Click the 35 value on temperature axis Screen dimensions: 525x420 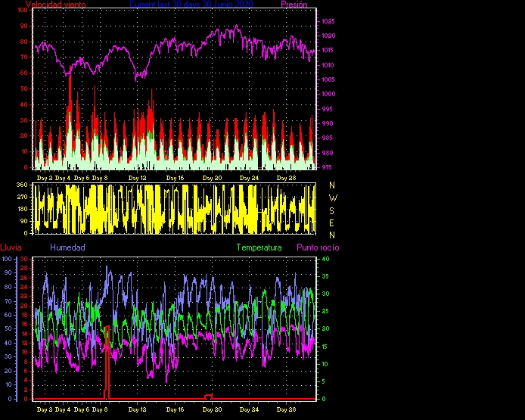[325, 276]
